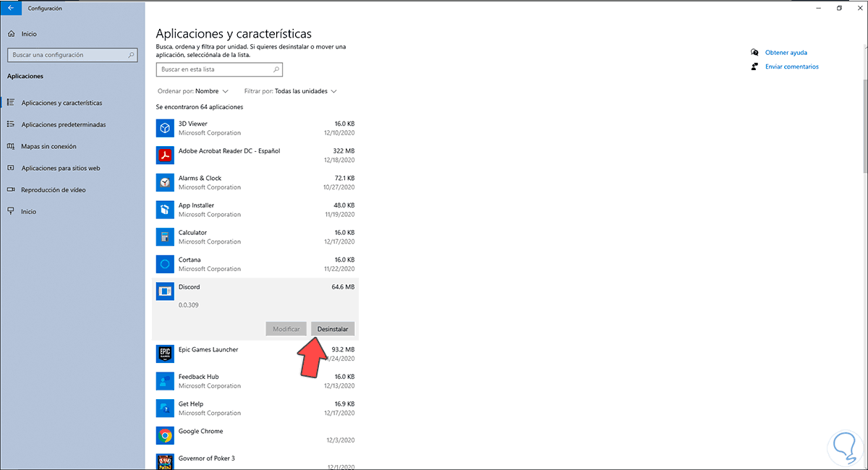Open Reproducción de vídeo settings

click(72, 189)
